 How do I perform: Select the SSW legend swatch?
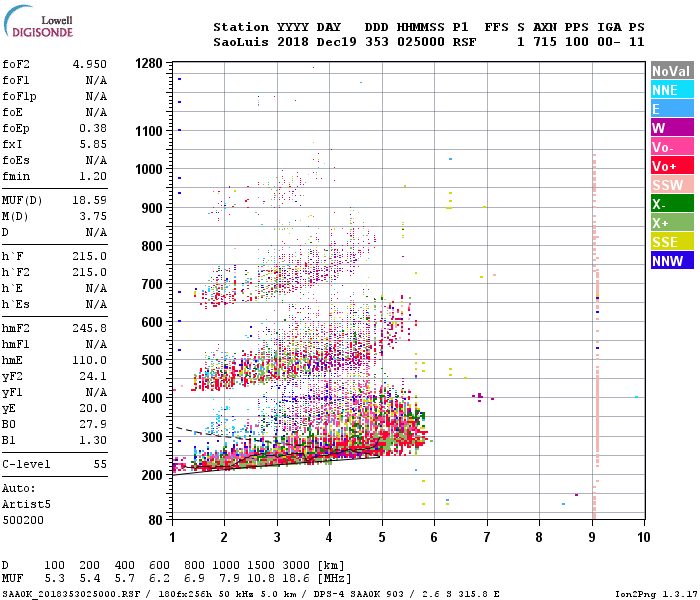point(672,185)
